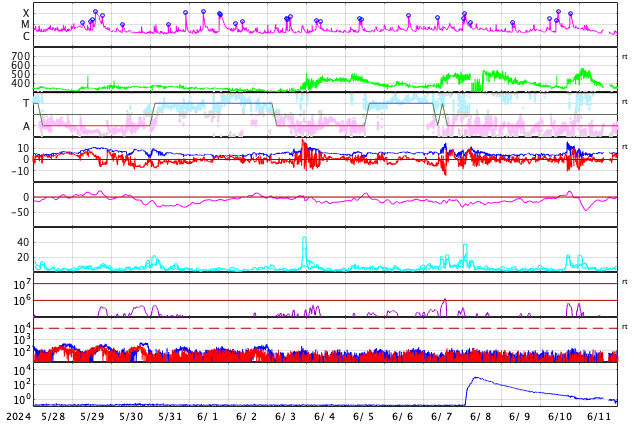Click the 10^0 axis label
The width and height of the screenshot is (634, 424).
click(22, 399)
